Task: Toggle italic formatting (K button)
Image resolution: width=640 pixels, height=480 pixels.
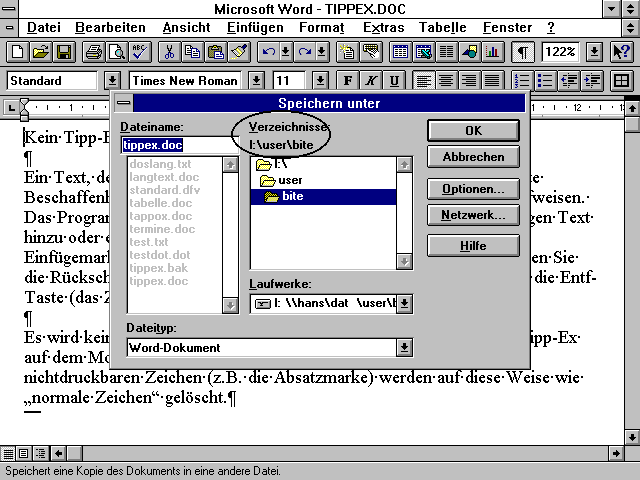Action: tap(371, 80)
